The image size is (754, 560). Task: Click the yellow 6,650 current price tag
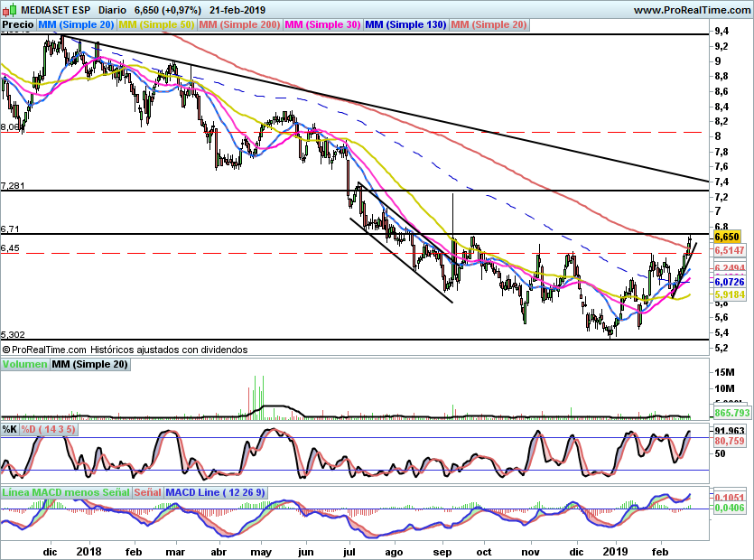pyautogui.click(x=727, y=237)
